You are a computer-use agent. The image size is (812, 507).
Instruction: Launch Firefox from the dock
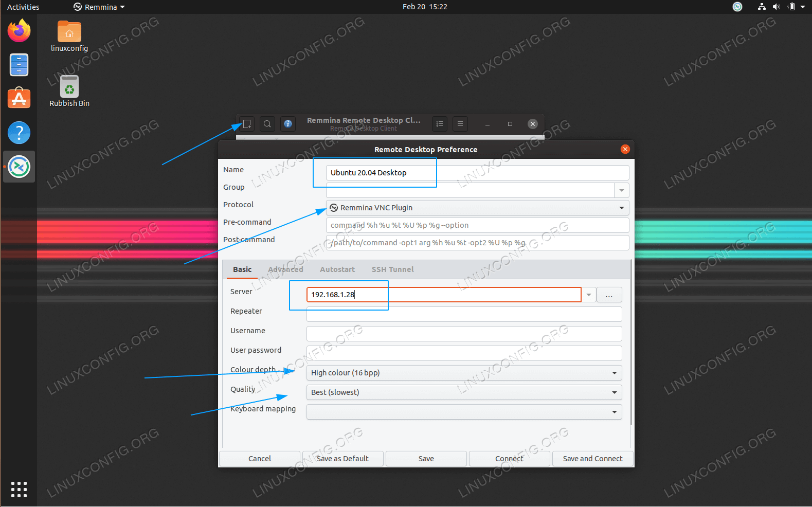point(19,31)
